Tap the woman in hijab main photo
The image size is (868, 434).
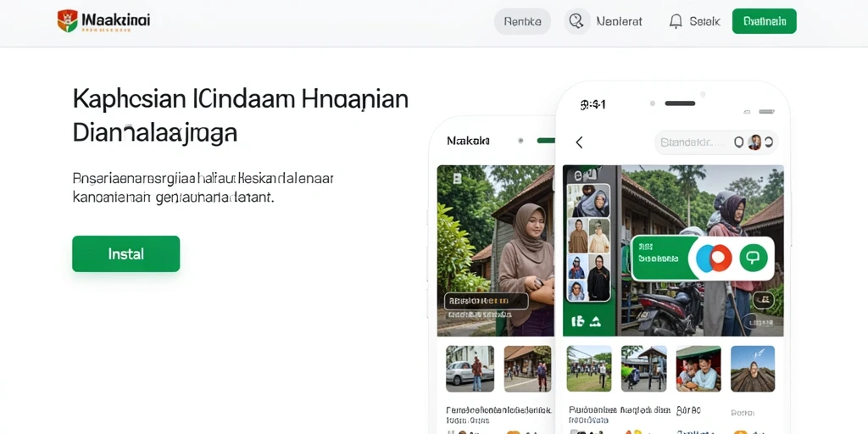pos(495,250)
